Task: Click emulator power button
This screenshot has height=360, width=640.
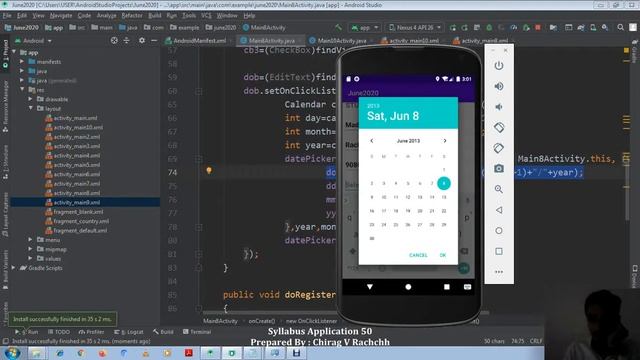Action: tap(499, 65)
